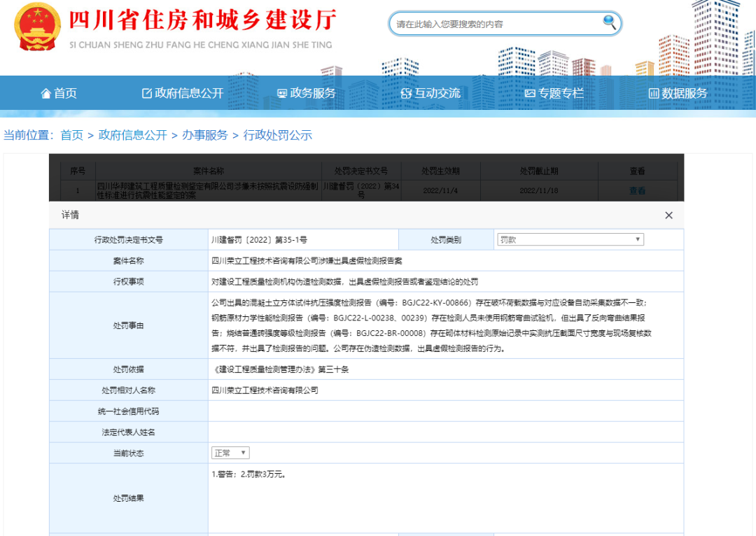Image resolution: width=756 pixels, height=536 pixels.
Task: Click the 案件名称 column header
Action: (209, 171)
